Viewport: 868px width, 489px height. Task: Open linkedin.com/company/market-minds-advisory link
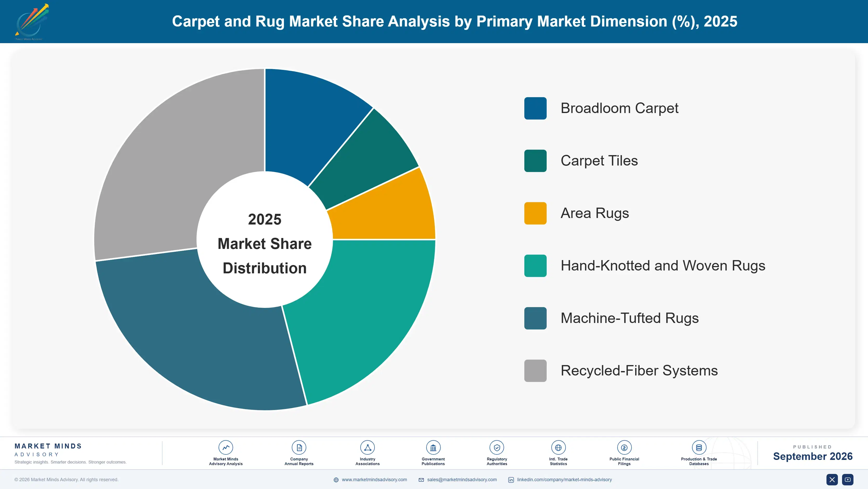(564, 480)
